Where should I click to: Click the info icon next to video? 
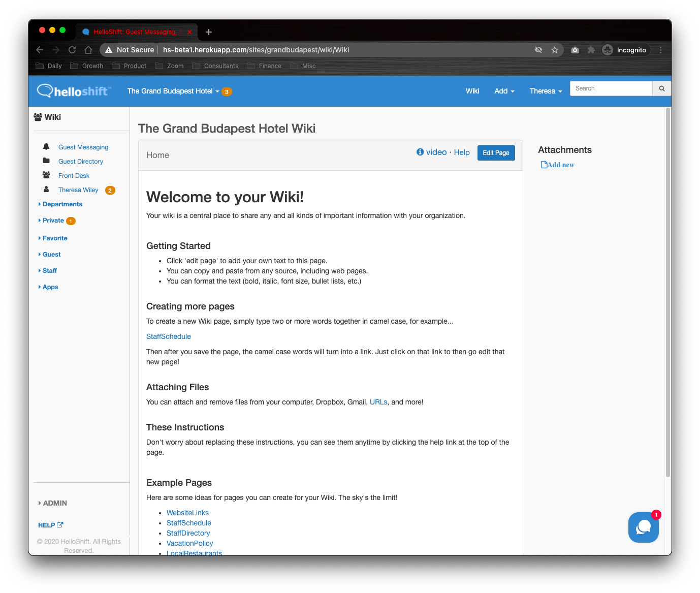(x=420, y=152)
